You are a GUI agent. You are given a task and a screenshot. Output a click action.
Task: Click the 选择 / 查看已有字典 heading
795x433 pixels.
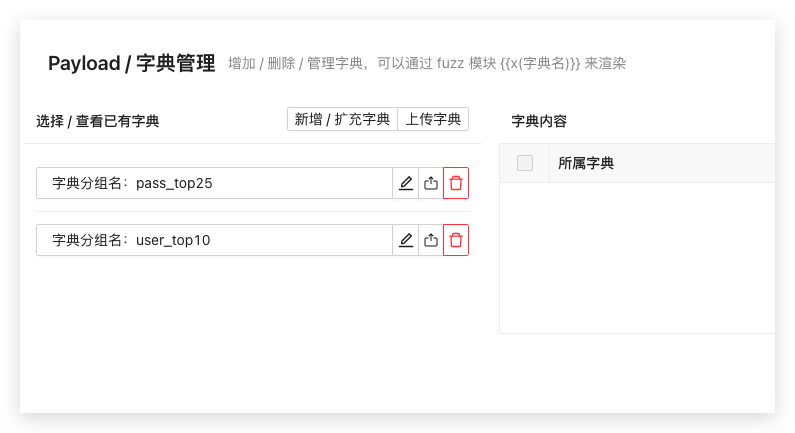(98, 121)
